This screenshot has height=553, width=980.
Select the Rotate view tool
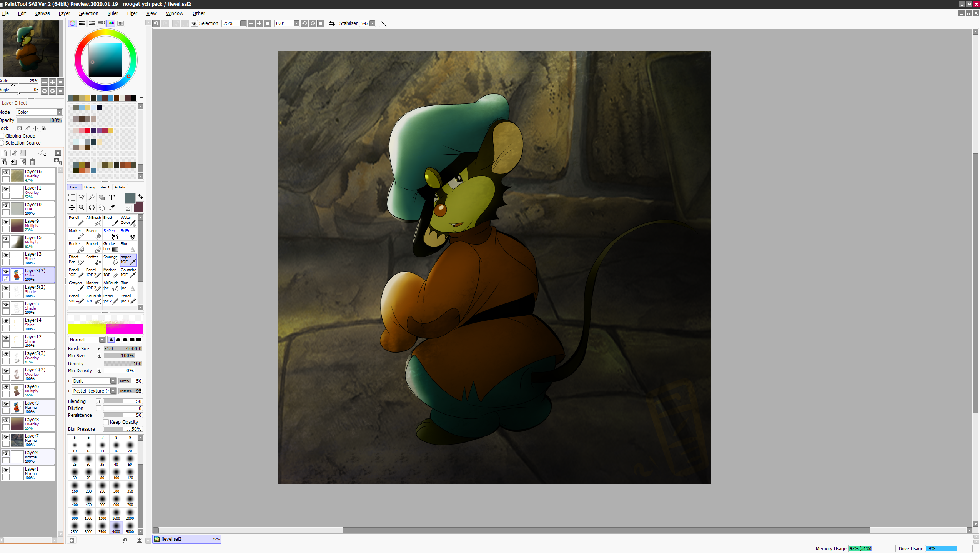coord(92,208)
